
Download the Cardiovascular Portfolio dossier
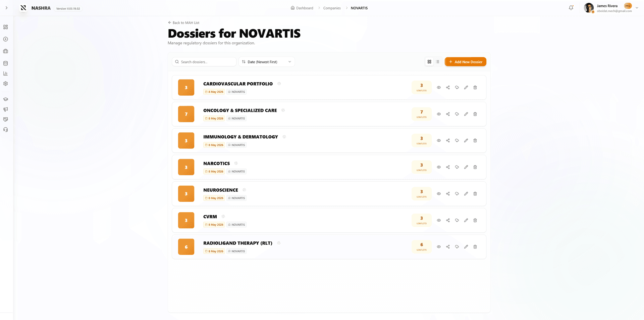[x=457, y=87]
